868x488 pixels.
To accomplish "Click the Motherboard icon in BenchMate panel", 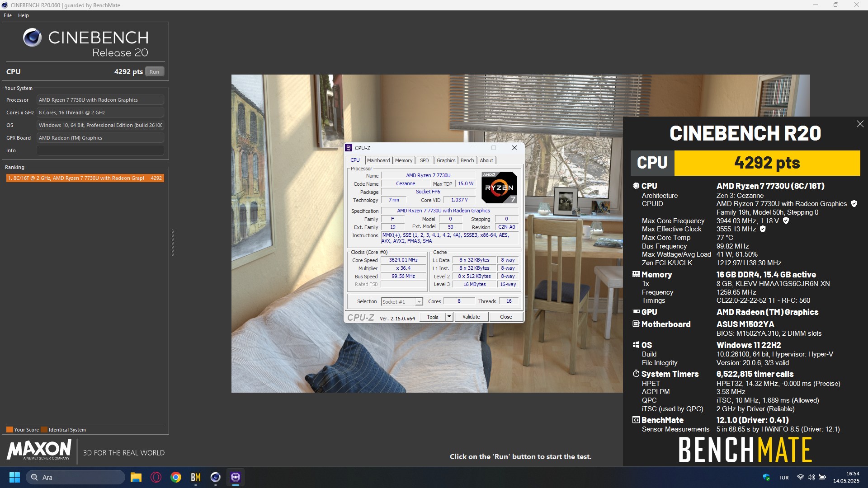I will pos(636,324).
